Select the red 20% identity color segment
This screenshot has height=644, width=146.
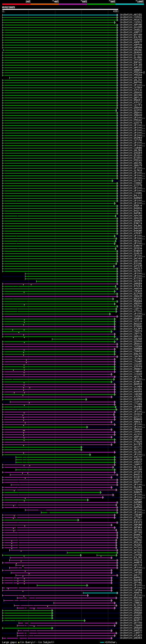tap(16, 4)
